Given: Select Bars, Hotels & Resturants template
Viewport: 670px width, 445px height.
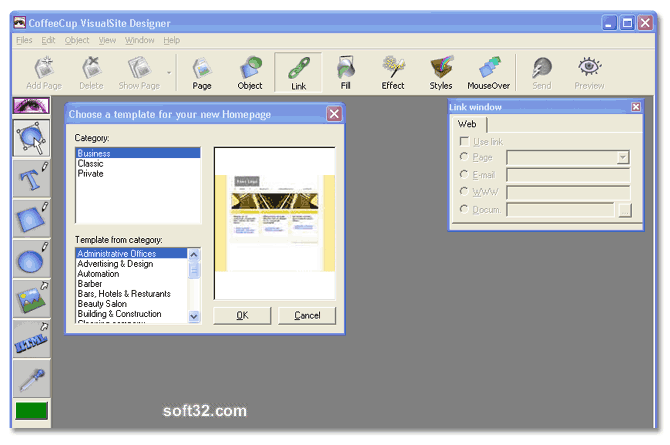Looking at the screenshot, I should [x=132, y=294].
